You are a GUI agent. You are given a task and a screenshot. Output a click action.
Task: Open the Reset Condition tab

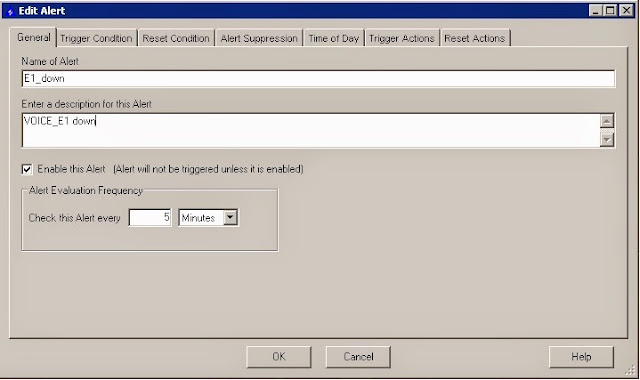176,38
